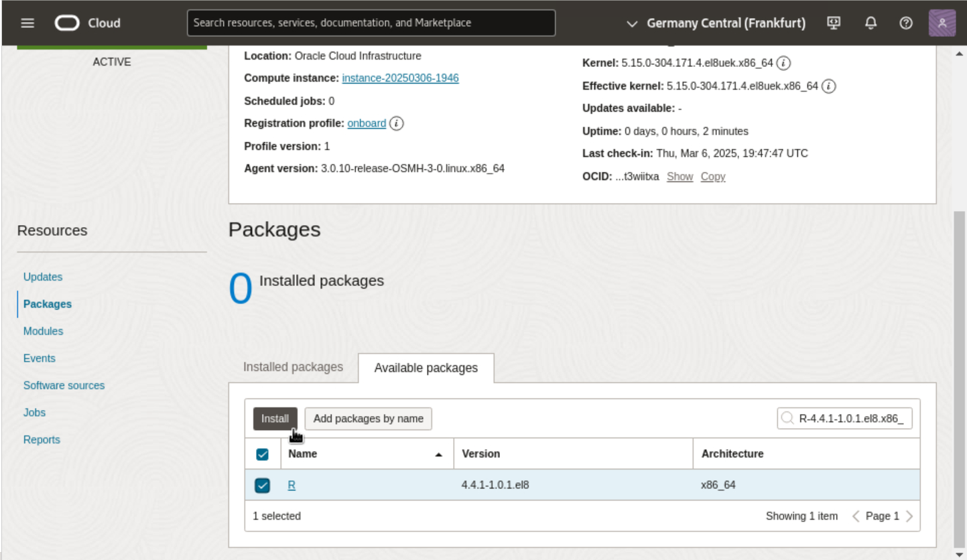The width and height of the screenshot is (967, 560).
Task: Show the full OCID
Action: (x=680, y=177)
